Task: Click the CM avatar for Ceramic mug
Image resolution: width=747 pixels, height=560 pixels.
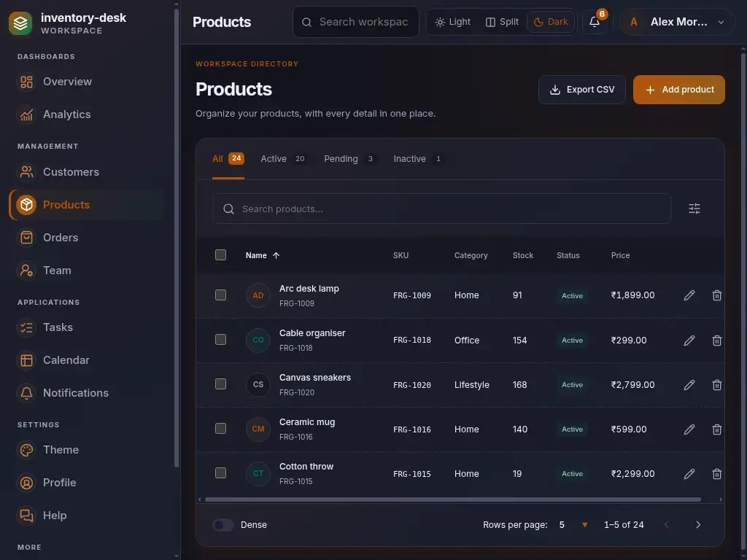Action: click(258, 429)
